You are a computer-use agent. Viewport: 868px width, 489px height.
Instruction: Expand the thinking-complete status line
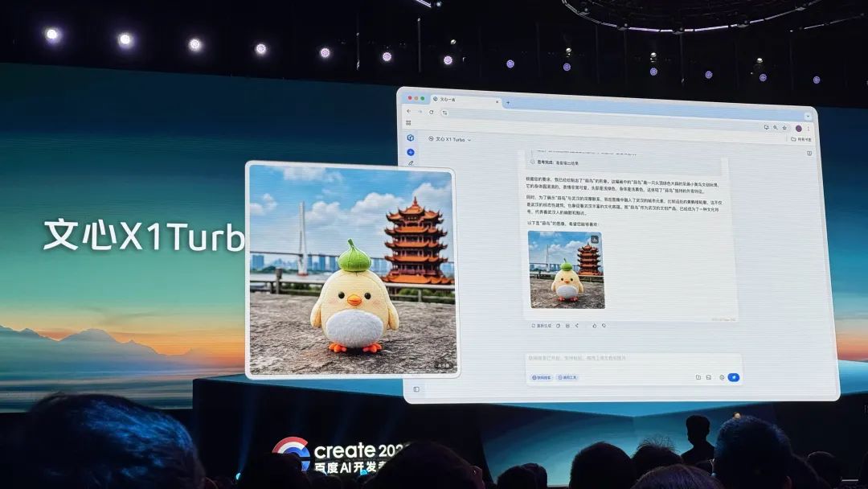(x=554, y=162)
